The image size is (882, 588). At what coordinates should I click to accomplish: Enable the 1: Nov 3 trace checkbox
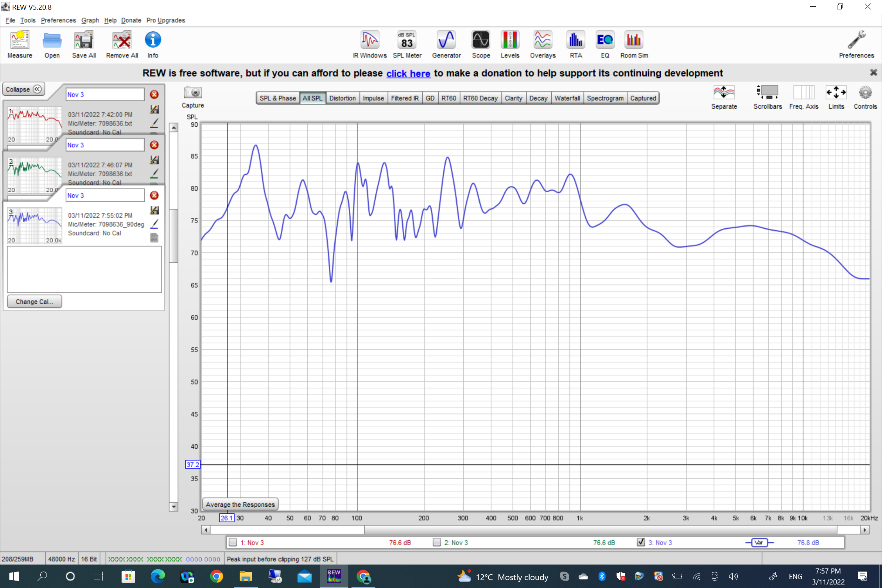233,542
